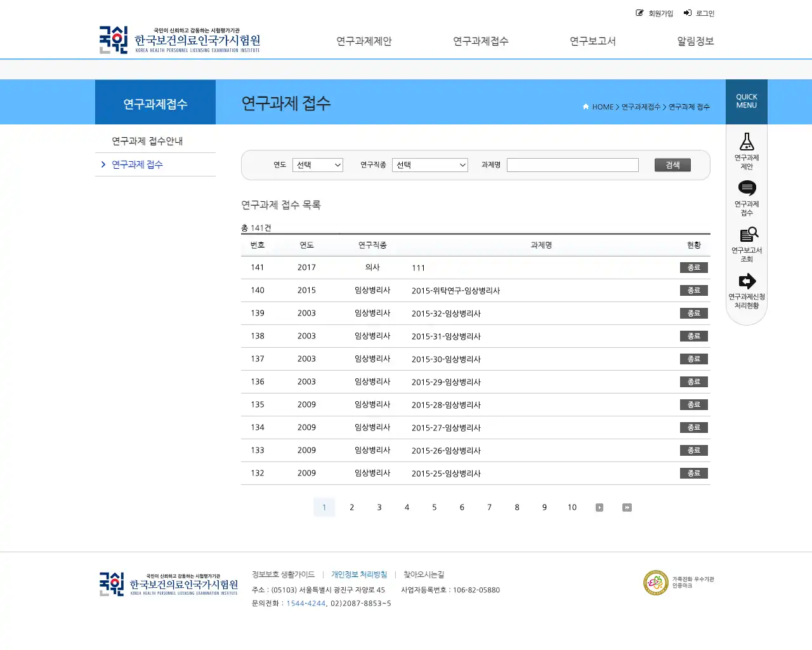Open the 연구직종 occupation dropdown

coord(430,165)
